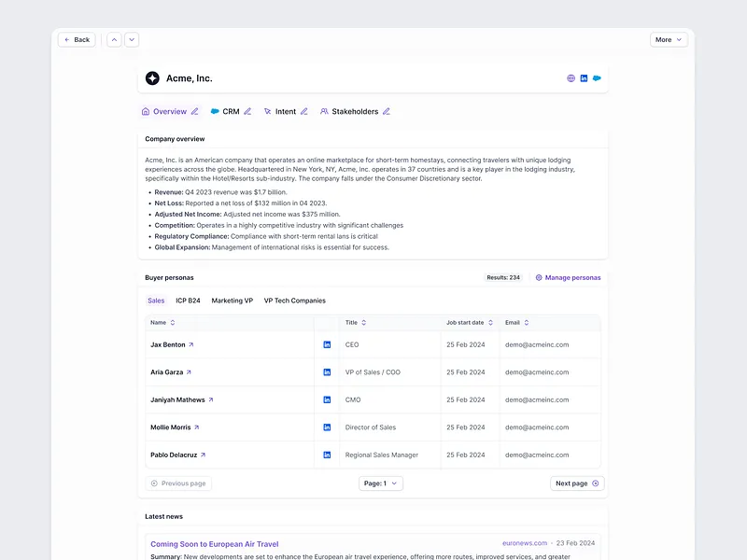747x560 pixels.
Task: Open Acme's LinkedIn company page icon
Action: [x=584, y=78]
